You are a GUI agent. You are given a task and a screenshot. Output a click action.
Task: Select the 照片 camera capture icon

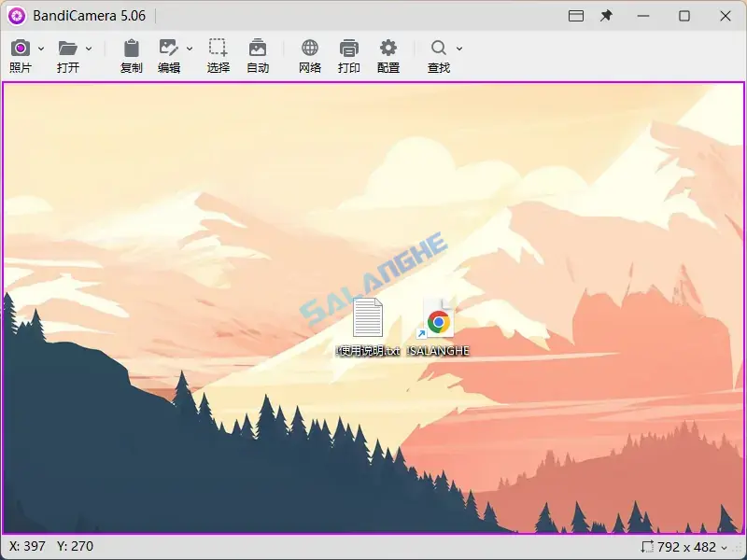(20, 48)
